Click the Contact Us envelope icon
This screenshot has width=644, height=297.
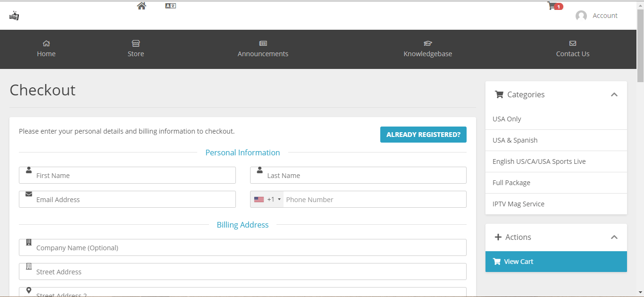[572, 43]
